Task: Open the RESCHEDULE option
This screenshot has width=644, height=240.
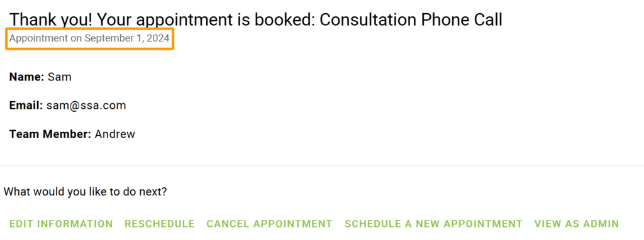Action: 159,224
